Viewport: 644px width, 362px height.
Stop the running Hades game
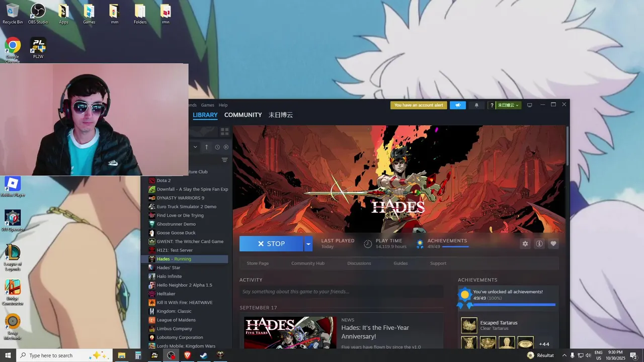pos(271,244)
